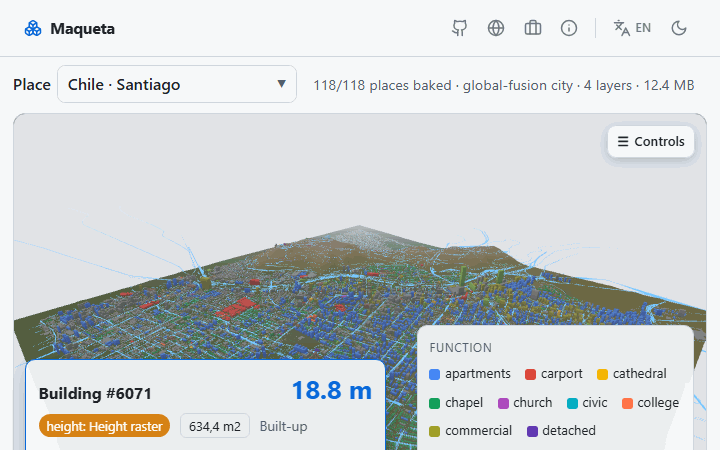
Task: Click the chapel green swatch
Action: click(x=434, y=403)
